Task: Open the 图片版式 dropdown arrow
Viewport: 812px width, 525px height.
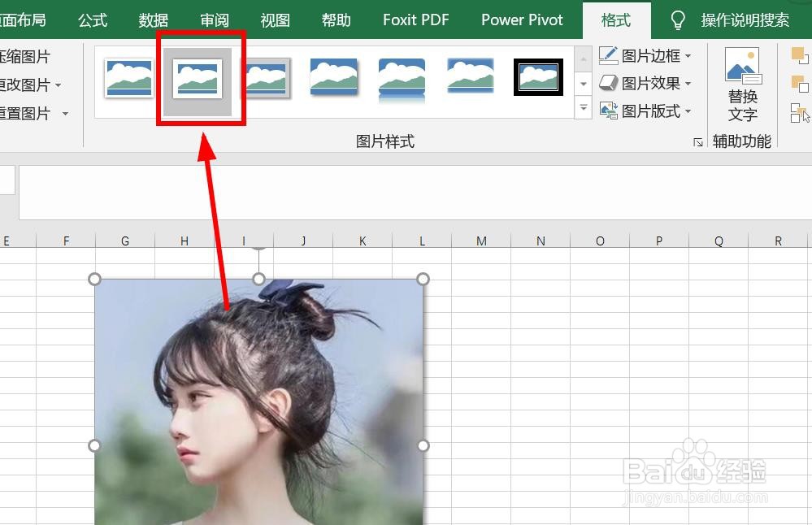Action: [688, 111]
